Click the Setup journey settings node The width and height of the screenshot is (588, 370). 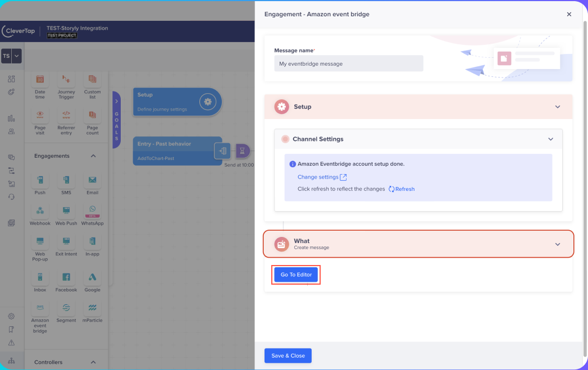[x=177, y=102]
